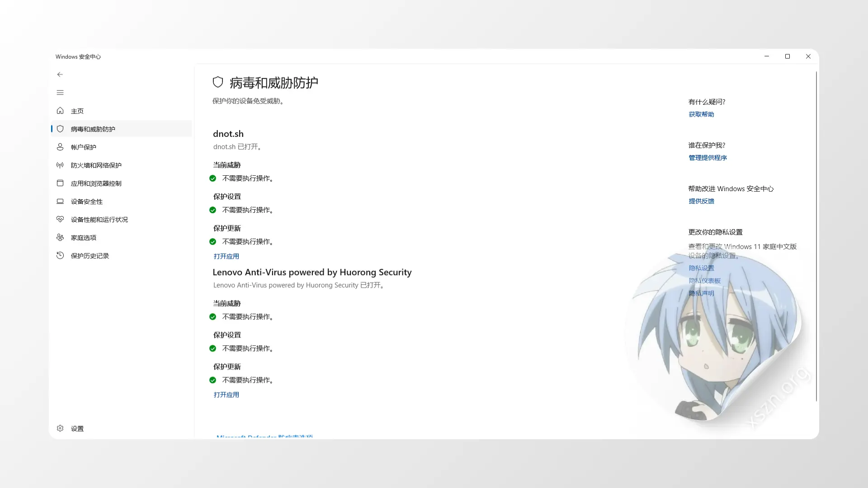Click the shield icon in the page heading
This screenshot has width=868, height=488.
pyautogui.click(x=218, y=82)
